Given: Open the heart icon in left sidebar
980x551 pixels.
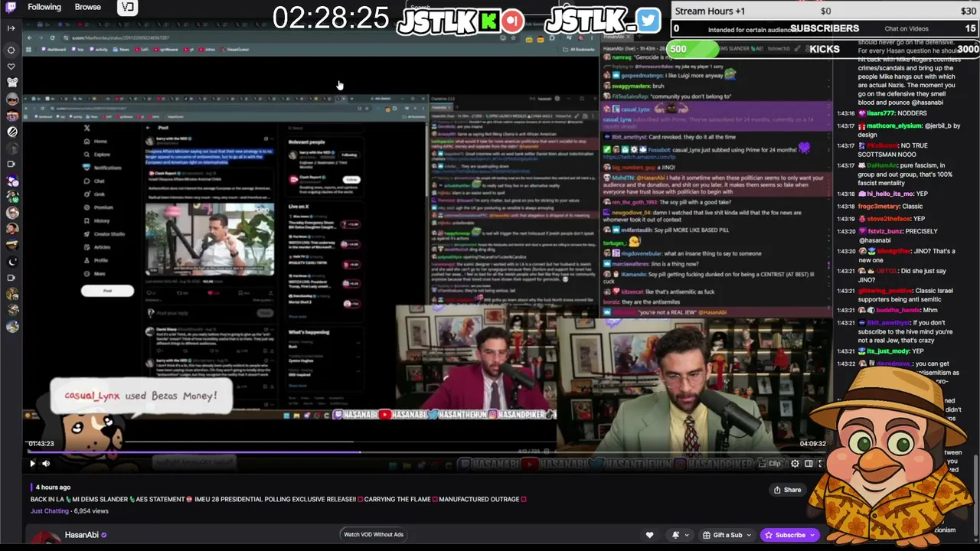Looking at the screenshot, I should coord(11,67).
